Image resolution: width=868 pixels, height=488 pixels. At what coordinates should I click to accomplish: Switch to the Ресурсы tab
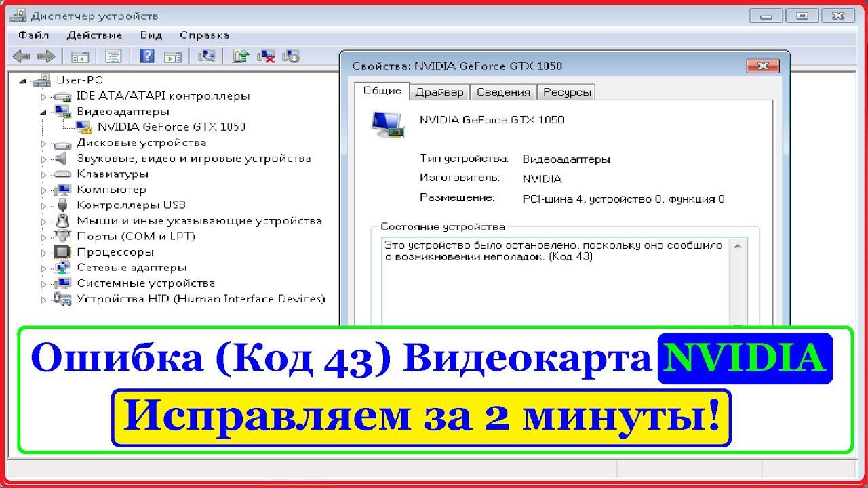tap(567, 92)
